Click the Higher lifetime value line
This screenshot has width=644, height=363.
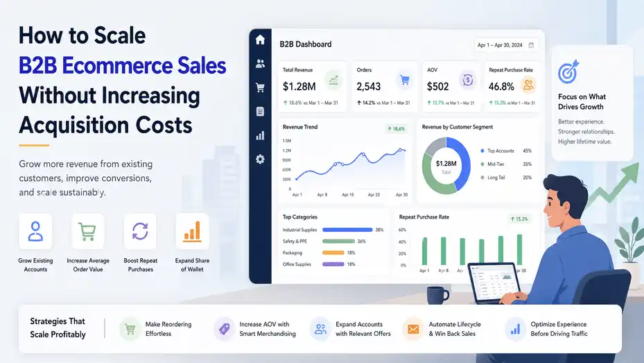click(584, 142)
